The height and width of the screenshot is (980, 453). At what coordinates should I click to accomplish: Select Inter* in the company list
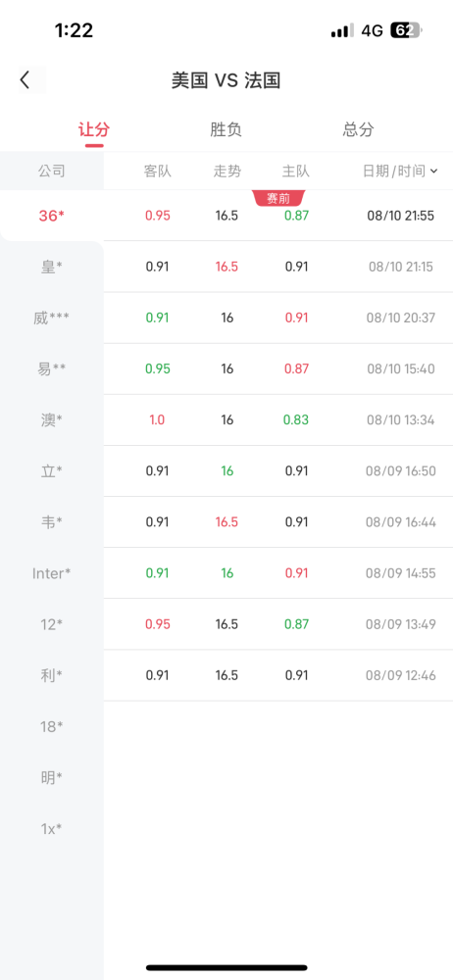pyautogui.click(x=52, y=573)
